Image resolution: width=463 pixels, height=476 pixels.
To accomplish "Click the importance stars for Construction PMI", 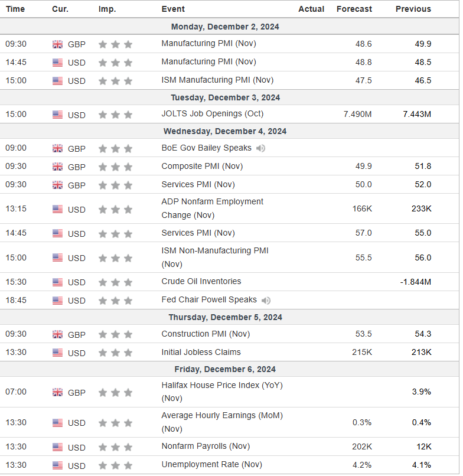I will click(116, 335).
